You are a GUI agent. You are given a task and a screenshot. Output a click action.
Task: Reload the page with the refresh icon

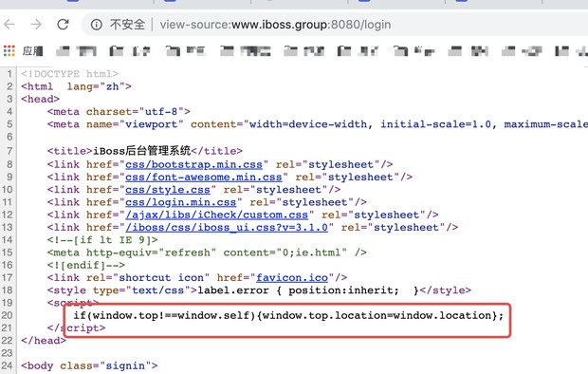(x=63, y=25)
